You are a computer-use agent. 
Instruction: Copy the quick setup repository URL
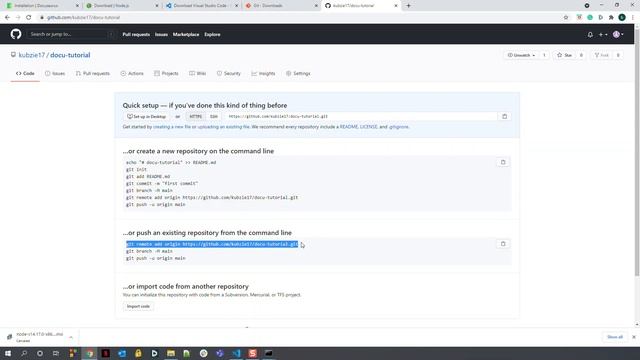(504, 117)
